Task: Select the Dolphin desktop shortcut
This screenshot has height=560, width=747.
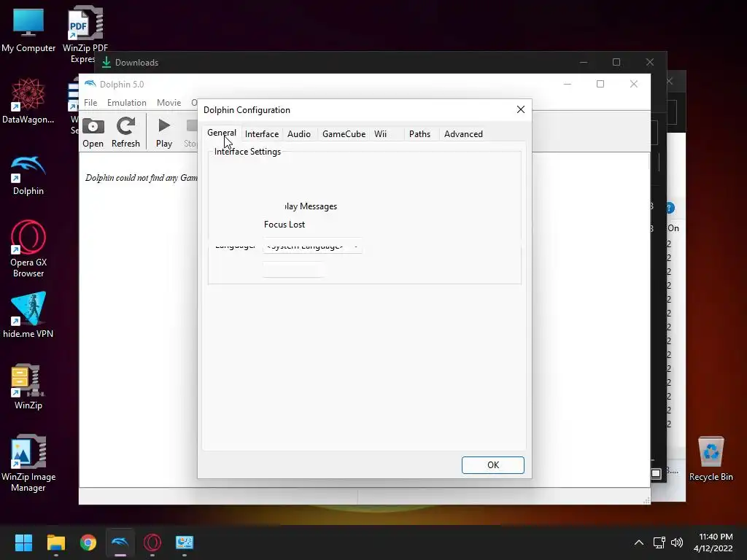Action: pyautogui.click(x=28, y=175)
